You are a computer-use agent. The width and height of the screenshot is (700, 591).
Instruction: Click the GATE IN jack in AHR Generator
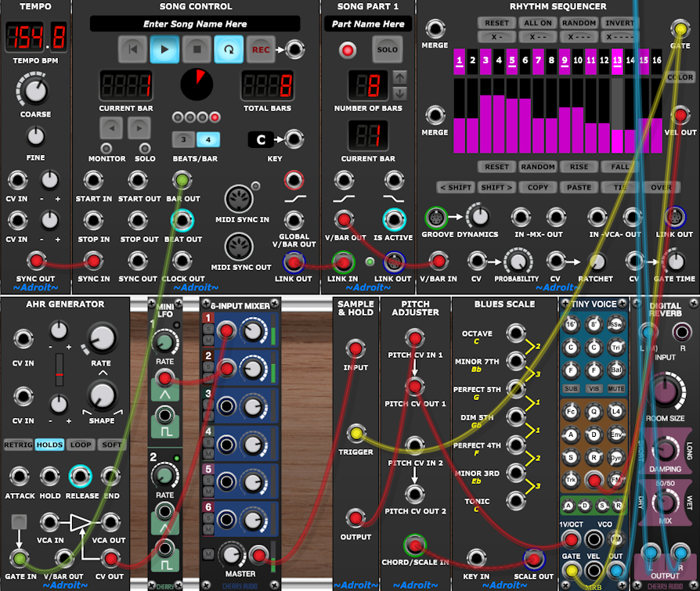pos(20,558)
